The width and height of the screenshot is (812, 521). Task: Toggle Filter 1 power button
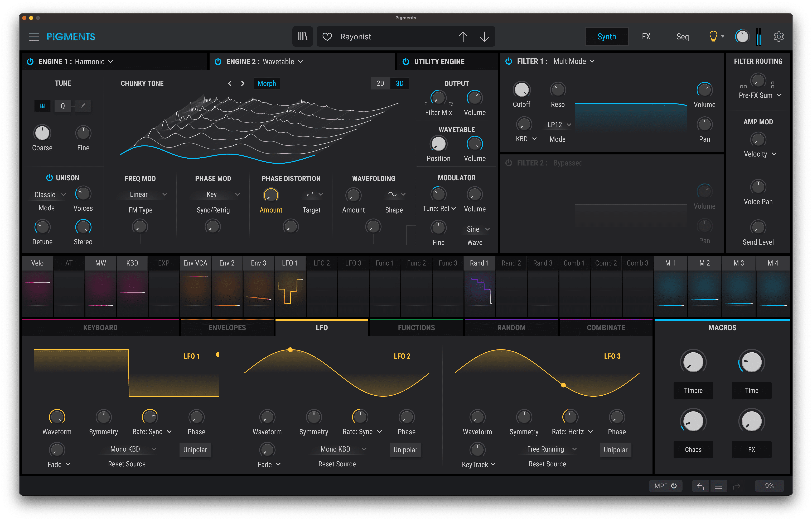(x=508, y=61)
